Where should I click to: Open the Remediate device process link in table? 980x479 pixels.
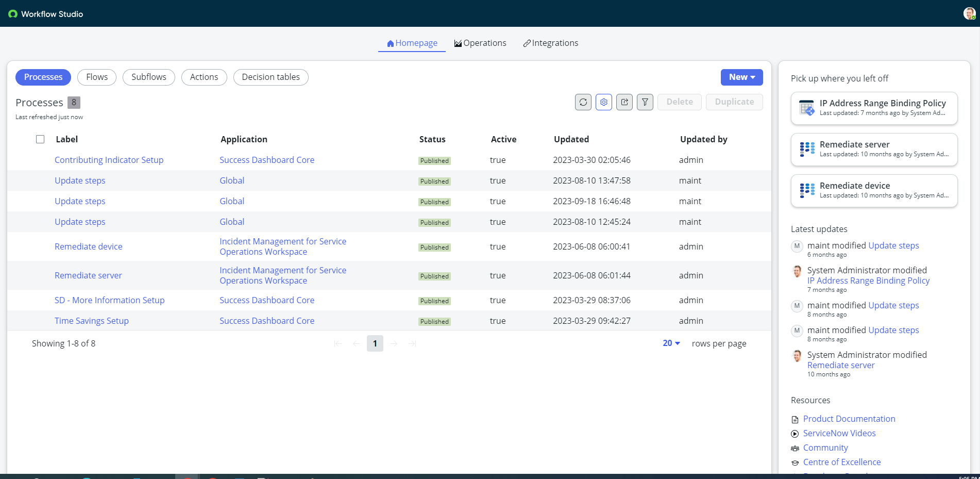tap(89, 246)
